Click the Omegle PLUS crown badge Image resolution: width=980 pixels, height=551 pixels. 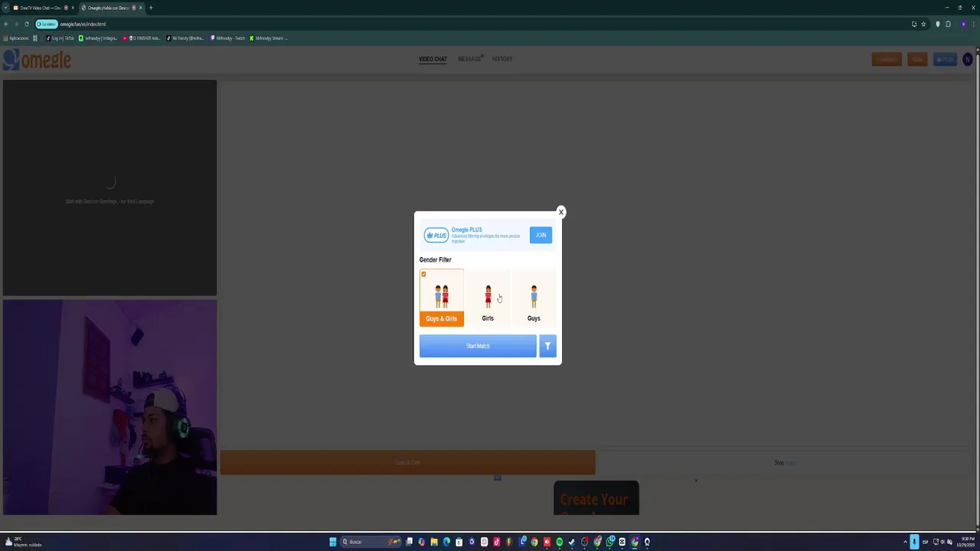(436, 235)
